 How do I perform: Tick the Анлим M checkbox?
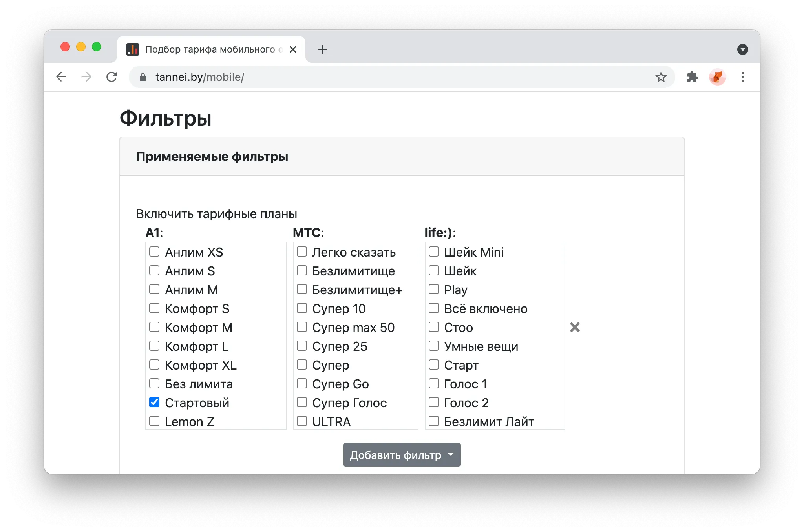coord(154,289)
